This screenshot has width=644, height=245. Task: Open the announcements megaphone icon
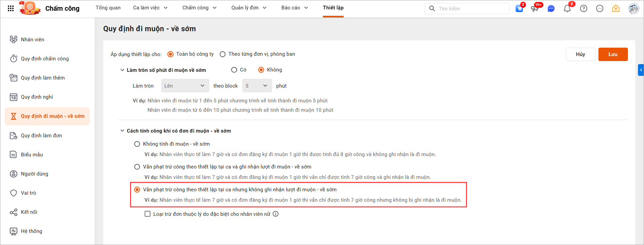[x=535, y=8]
